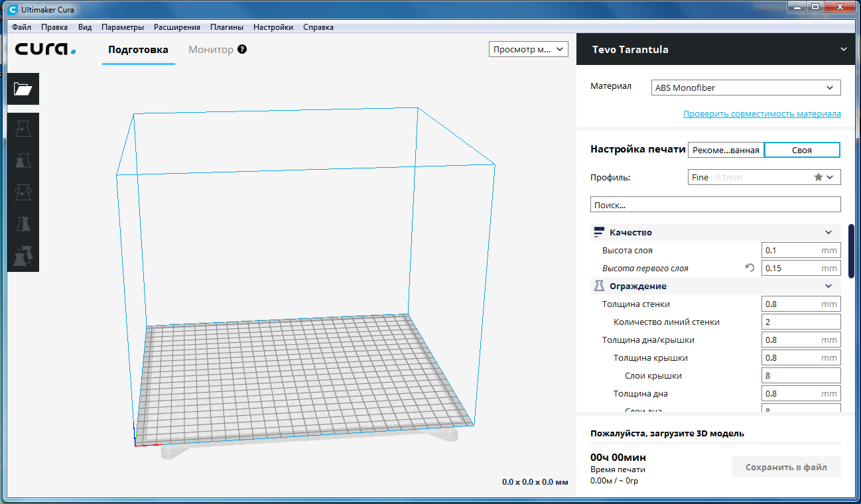
Task: Open the Просмотр view mode dropdown
Action: click(529, 49)
